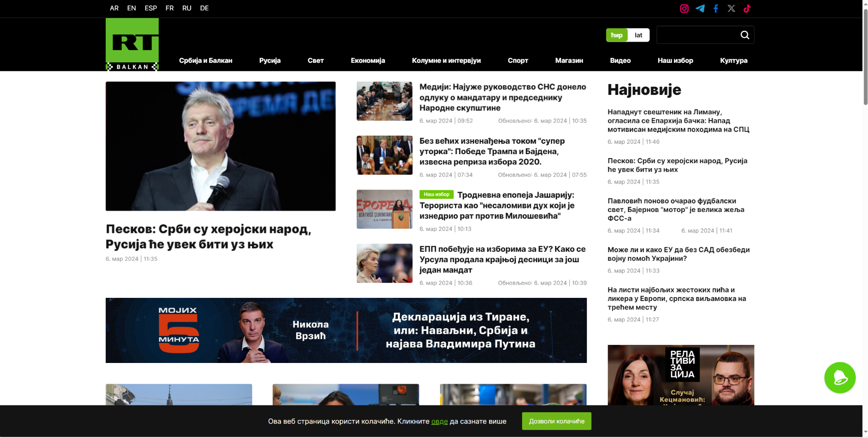Open the Песков headline article
The height and width of the screenshot is (438, 868).
(208, 236)
